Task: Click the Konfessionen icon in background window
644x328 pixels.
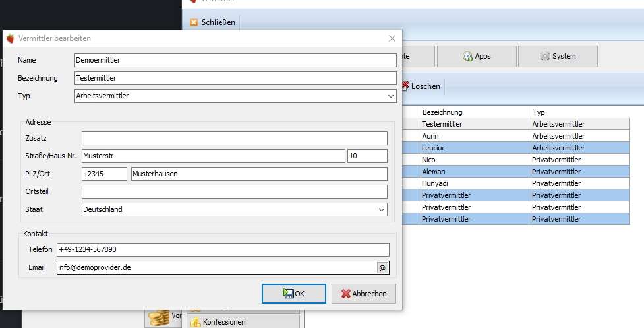Action: tap(196, 322)
